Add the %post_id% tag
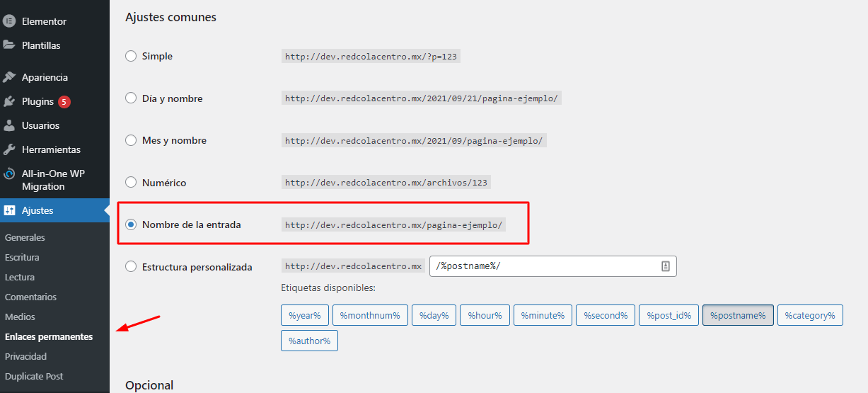 tap(669, 315)
